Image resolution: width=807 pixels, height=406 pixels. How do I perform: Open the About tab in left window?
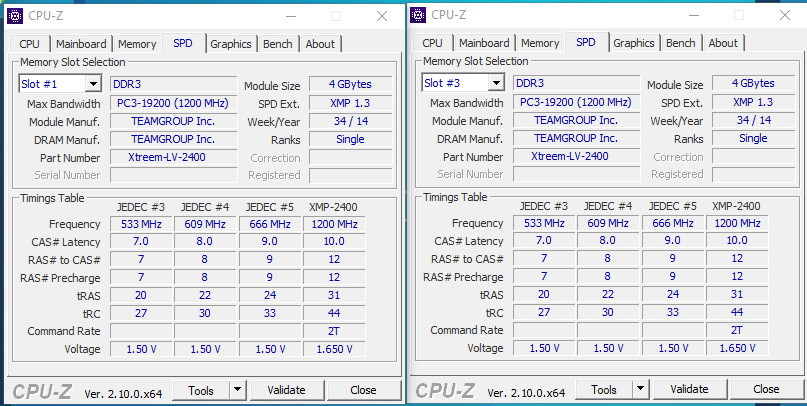(x=320, y=44)
